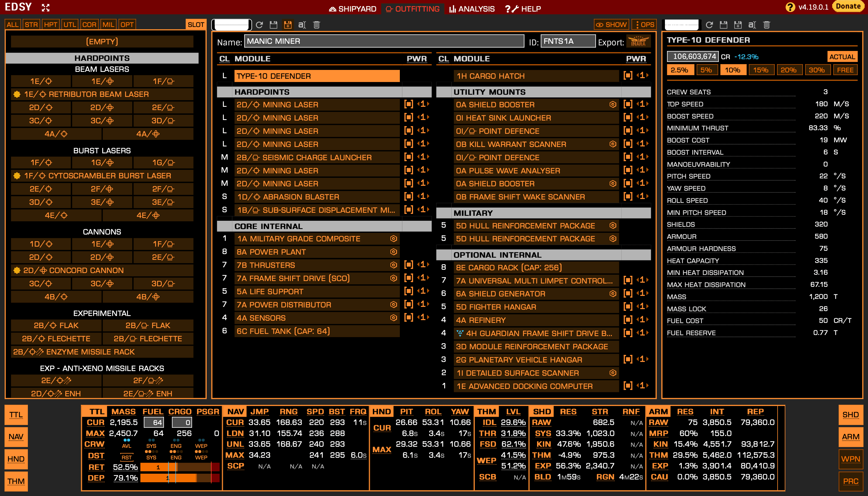Screen dimensions: 868x496
Task: Adjust power priority for 5A Life Support
Action: [423, 291]
